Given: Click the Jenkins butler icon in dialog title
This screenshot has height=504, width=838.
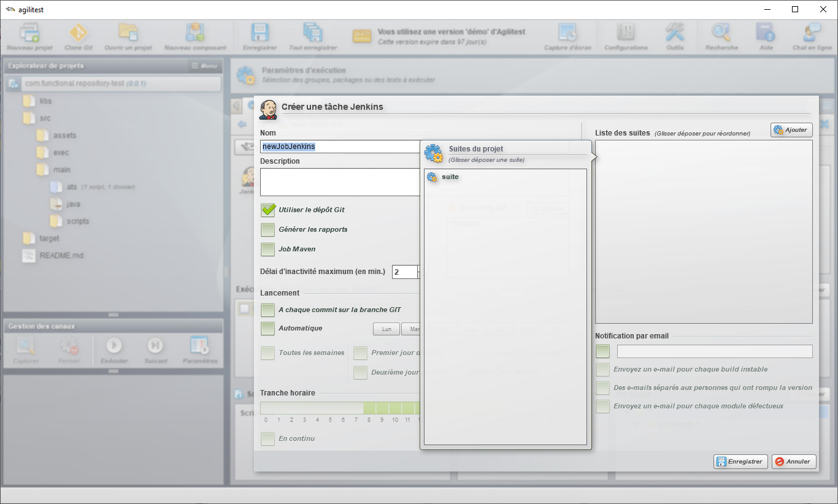Looking at the screenshot, I should [268, 109].
